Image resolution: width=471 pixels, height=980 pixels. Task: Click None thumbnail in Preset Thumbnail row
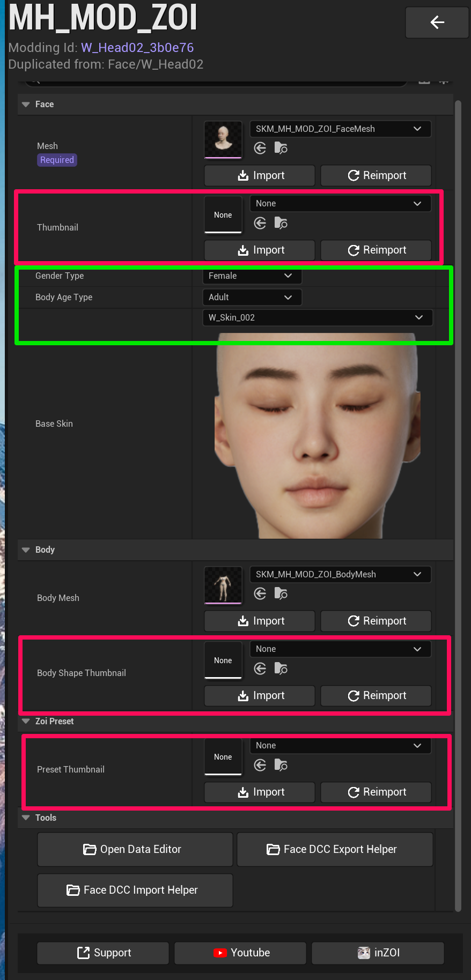223,757
